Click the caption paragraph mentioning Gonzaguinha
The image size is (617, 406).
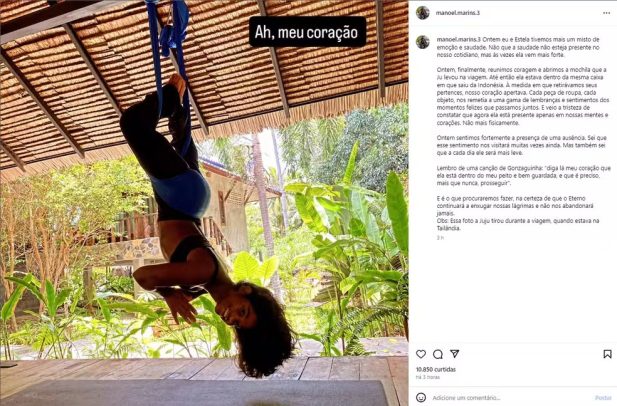(524, 175)
